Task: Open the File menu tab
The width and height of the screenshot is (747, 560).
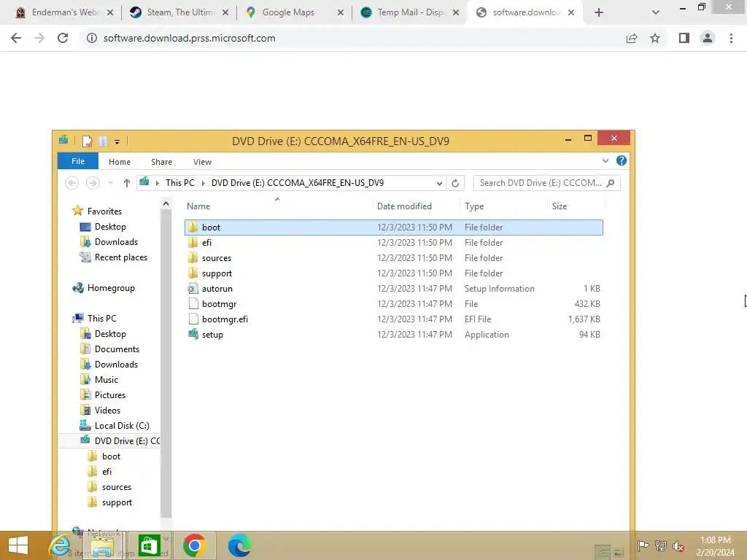Action: (x=77, y=161)
